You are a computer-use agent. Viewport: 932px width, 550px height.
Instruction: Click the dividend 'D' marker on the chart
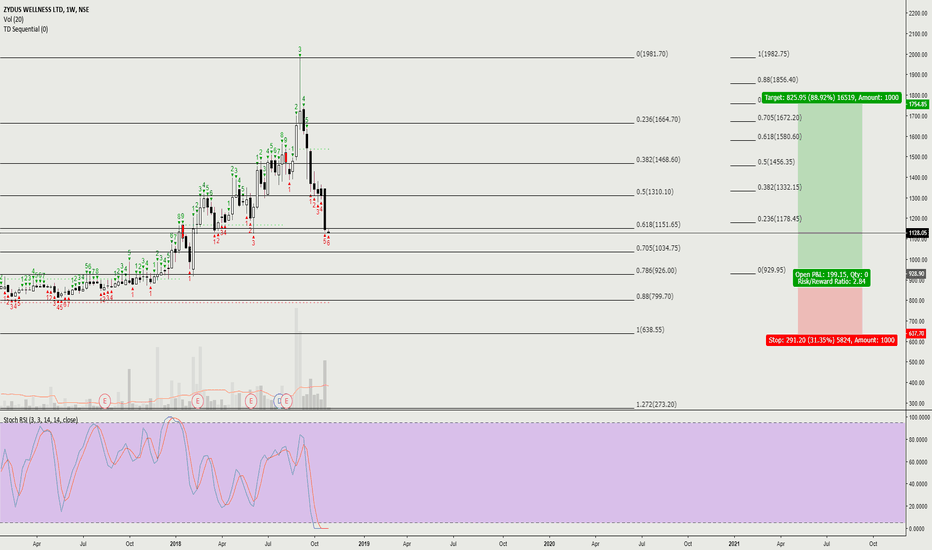(x=279, y=401)
